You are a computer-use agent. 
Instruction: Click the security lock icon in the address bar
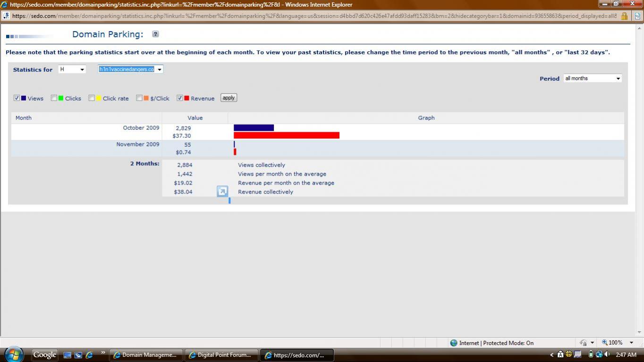click(x=624, y=16)
